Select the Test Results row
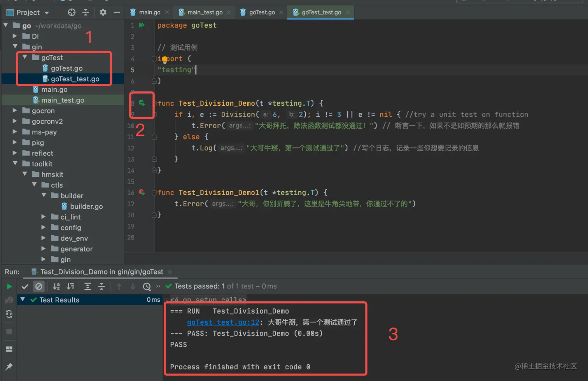588x381 pixels. (89, 300)
